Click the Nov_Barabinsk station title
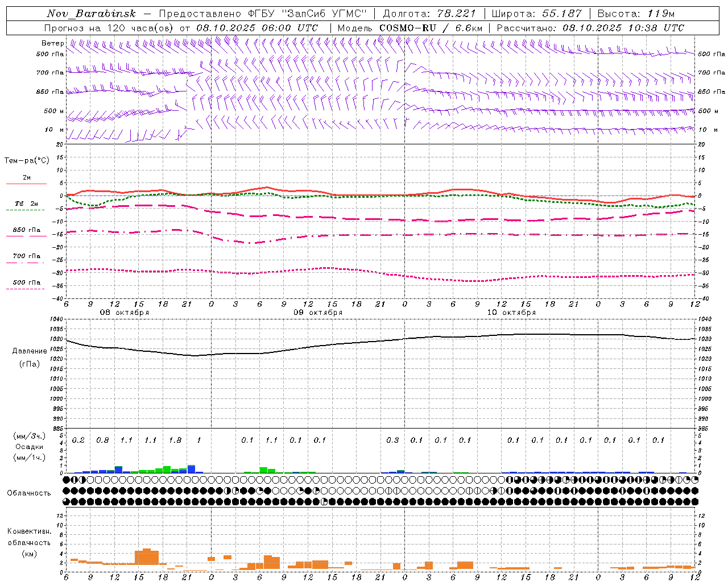 pos(92,14)
